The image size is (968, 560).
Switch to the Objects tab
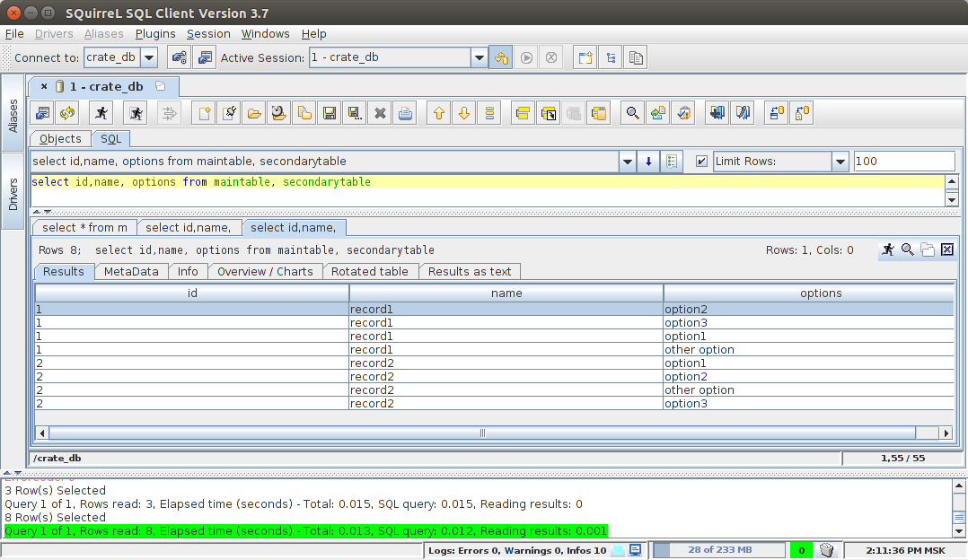coord(59,139)
